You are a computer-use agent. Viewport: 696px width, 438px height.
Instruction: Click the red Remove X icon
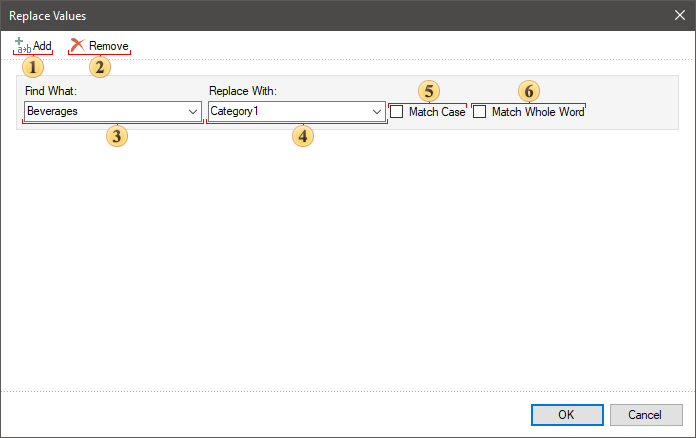pyautogui.click(x=77, y=46)
